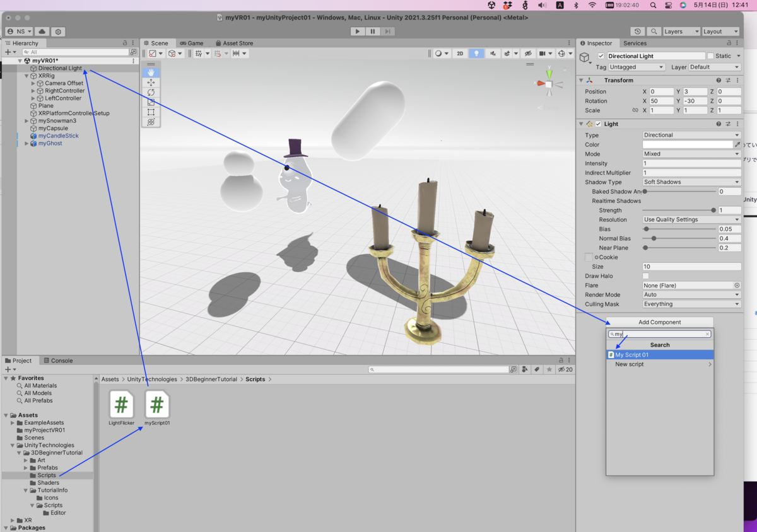
Task: Open the myScript01 script asset
Action: coord(157,405)
